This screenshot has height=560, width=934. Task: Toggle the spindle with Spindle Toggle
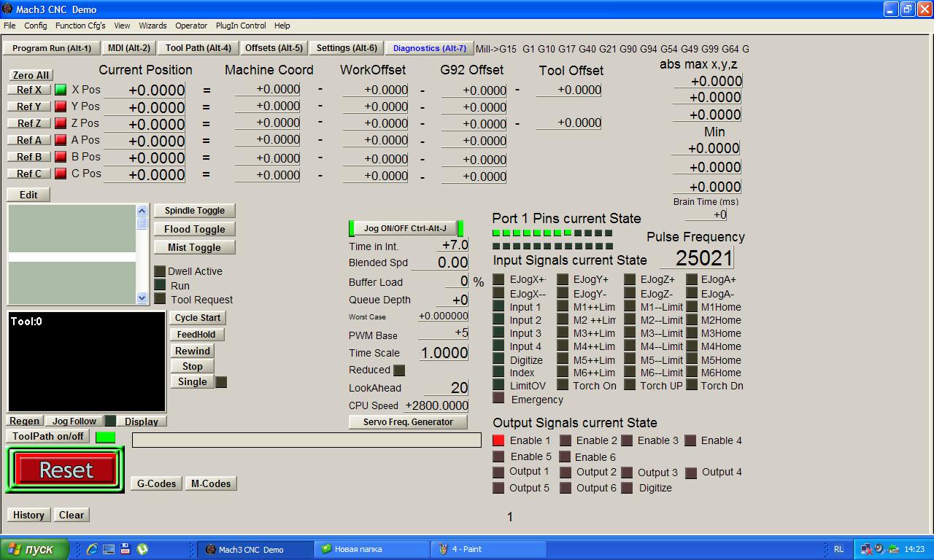tap(195, 211)
